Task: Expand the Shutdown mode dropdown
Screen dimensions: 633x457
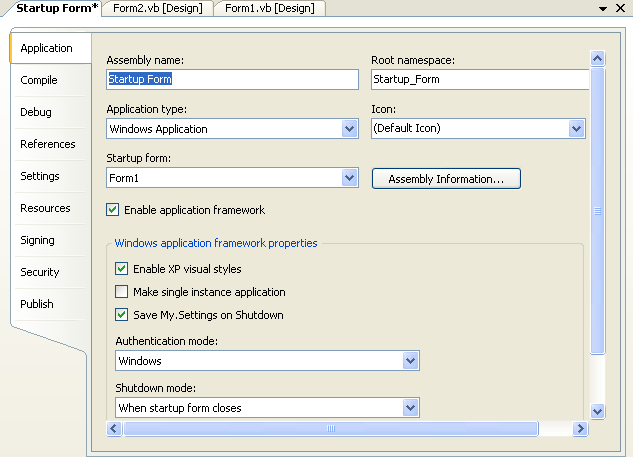Action: point(410,408)
